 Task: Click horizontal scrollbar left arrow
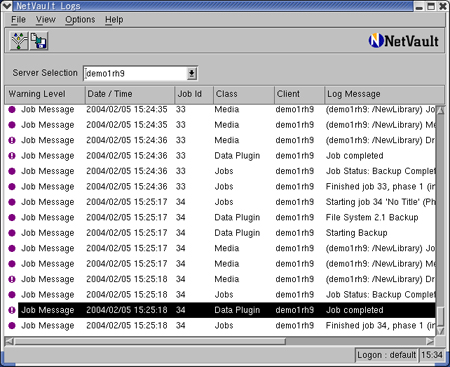coord(9,341)
